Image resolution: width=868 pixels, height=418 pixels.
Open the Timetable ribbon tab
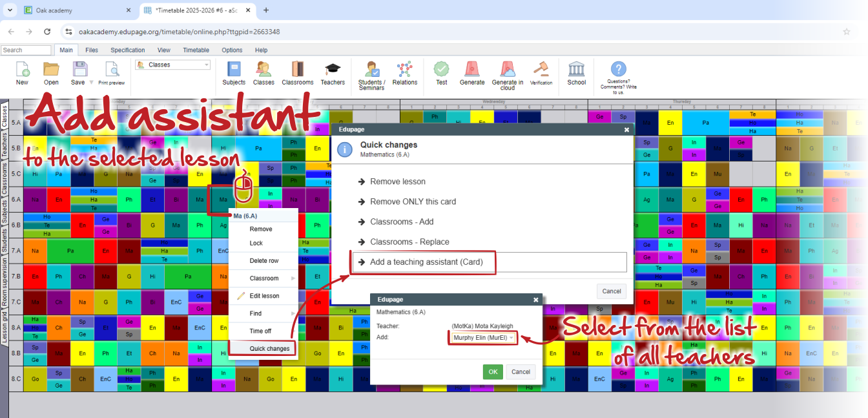point(196,50)
